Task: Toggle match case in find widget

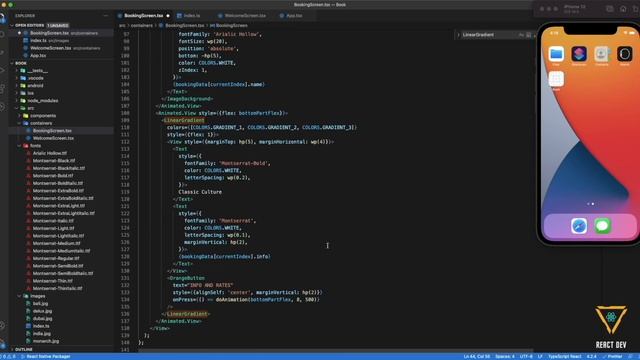Action: [x=521, y=35]
